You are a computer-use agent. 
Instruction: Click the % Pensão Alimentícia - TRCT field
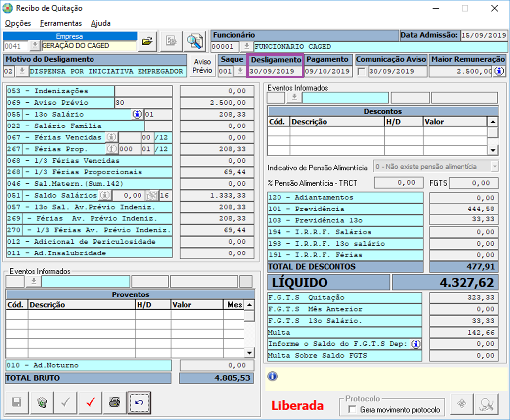coord(399,183)
